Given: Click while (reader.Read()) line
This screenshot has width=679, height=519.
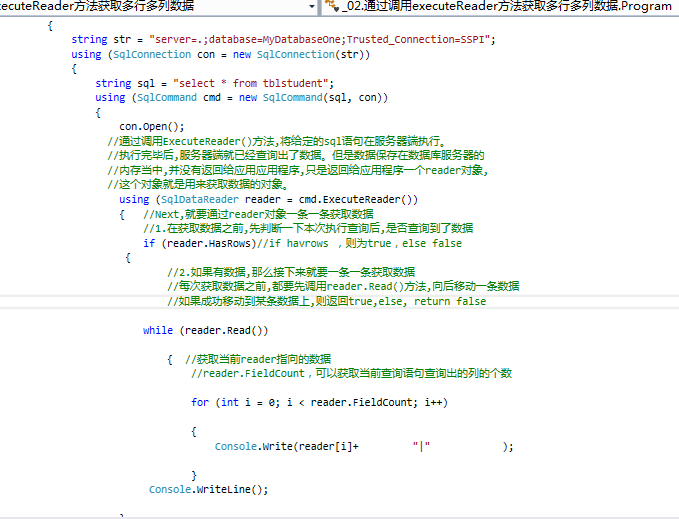Looking at the screenshot, I should [x=205, y=330].
